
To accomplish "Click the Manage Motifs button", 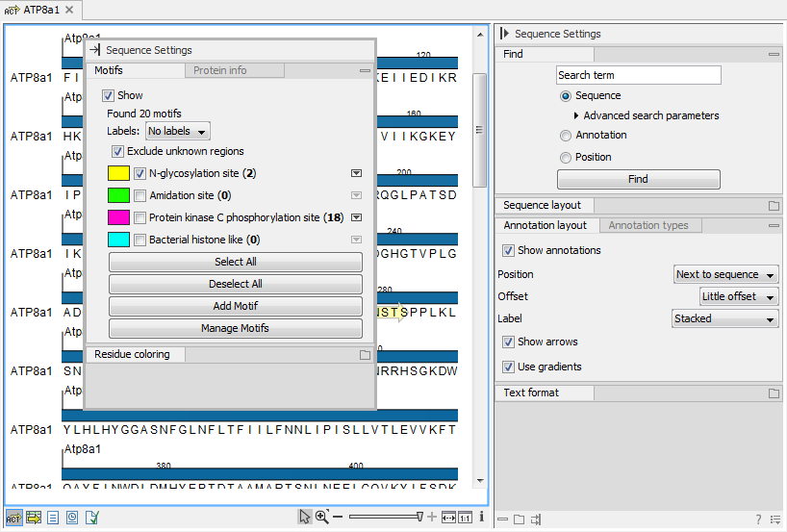I will coord(236,328).
